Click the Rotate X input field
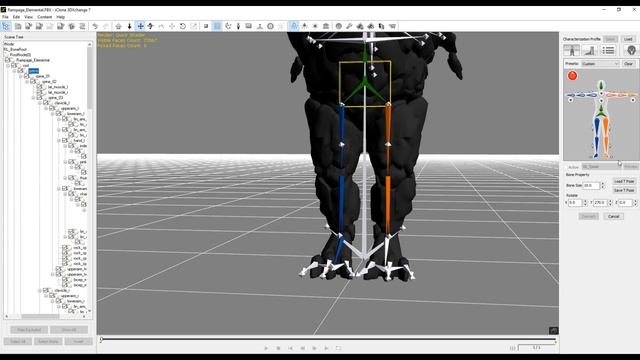 click(575, 202)
